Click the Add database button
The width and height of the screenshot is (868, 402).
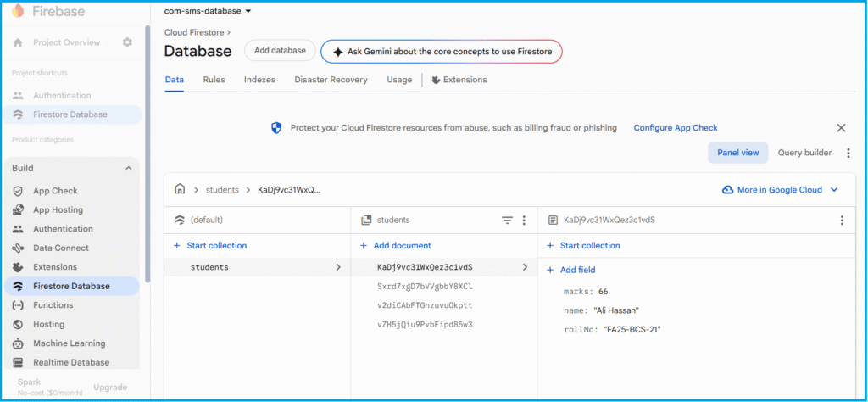[x=280, y=51]
